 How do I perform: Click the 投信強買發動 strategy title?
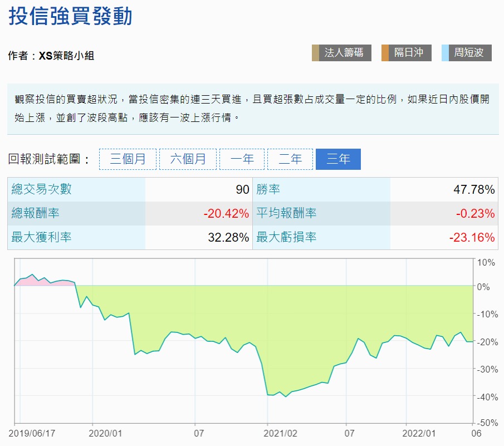(70, 17)
